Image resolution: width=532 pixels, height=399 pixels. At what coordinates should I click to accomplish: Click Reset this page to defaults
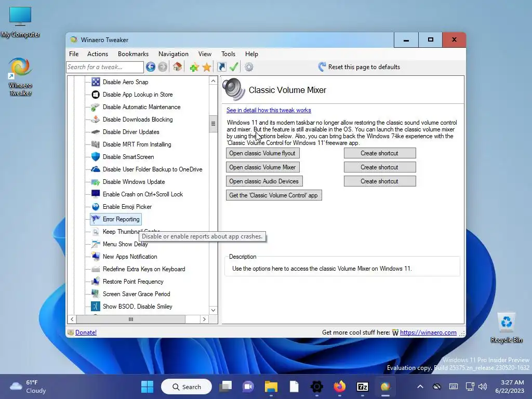click(359, 67)
